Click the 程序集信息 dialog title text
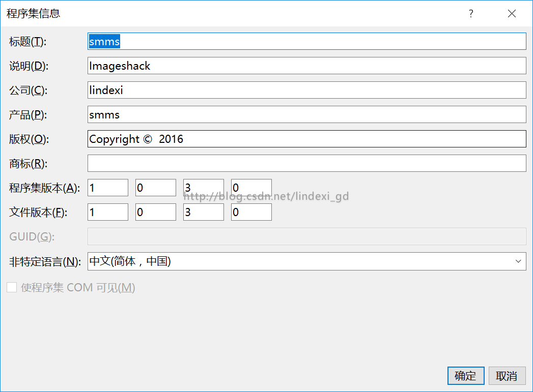Screen dimensions: 533x392 33,14
